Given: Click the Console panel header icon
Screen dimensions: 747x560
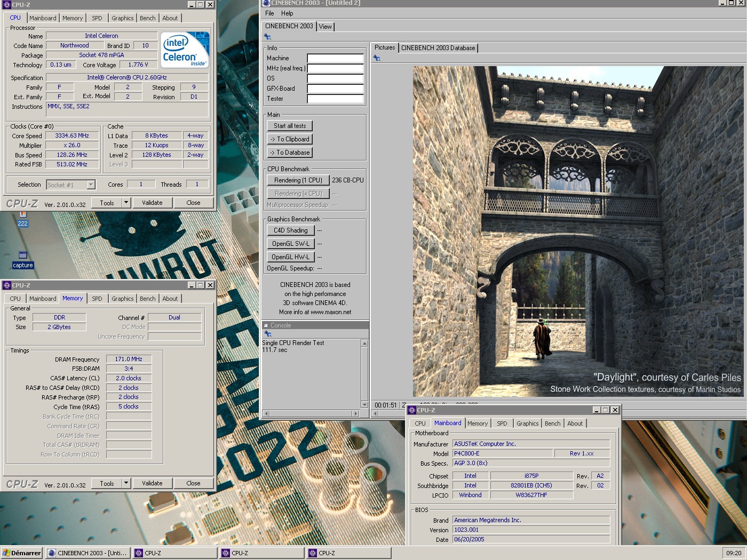Looking at the screenshot, I should click(266, 325).
